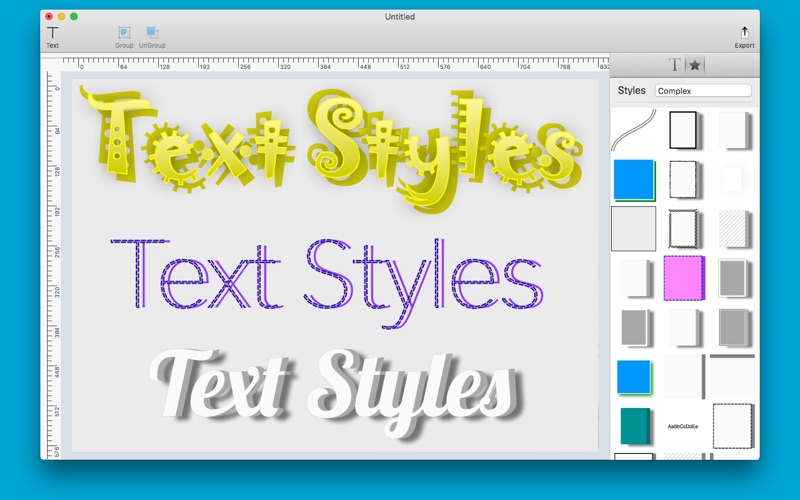Viewport: 800px width, 500px height.
Task: Choose the blue square with green glow style
Action: click(634, 377)
